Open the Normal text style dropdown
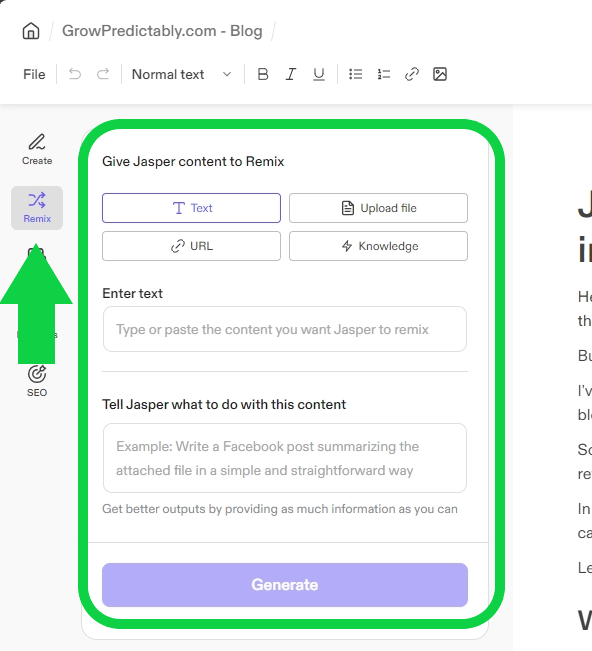 181,74
